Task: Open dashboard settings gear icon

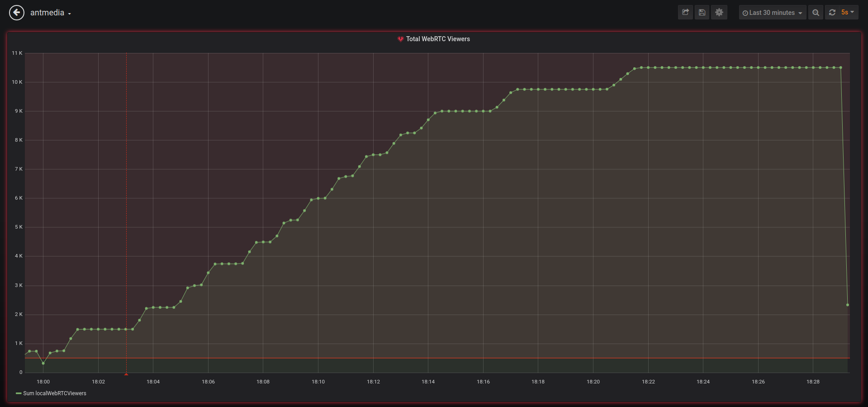Action: tap(719, 12)
